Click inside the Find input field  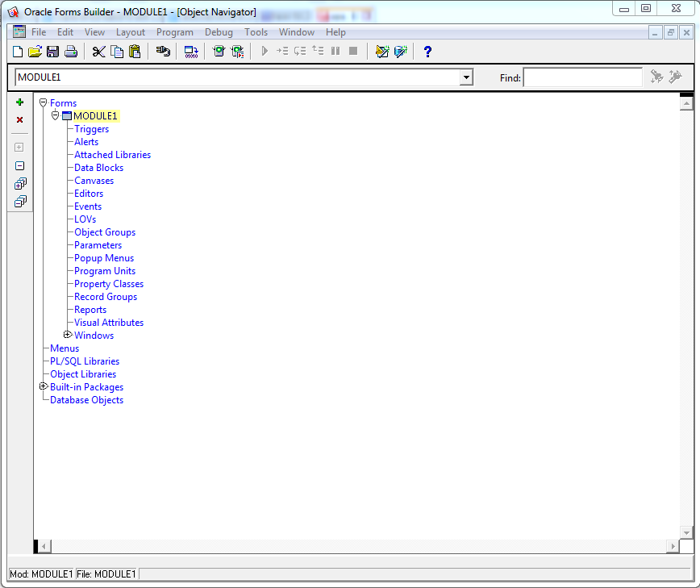pyautogui.click(x=582, y=77)
